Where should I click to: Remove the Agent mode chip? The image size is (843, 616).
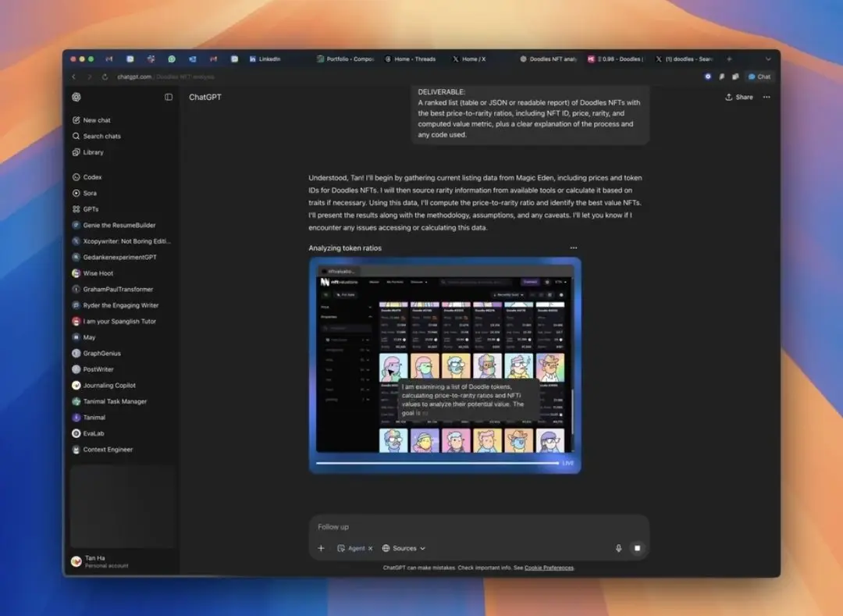coord(371,549)
